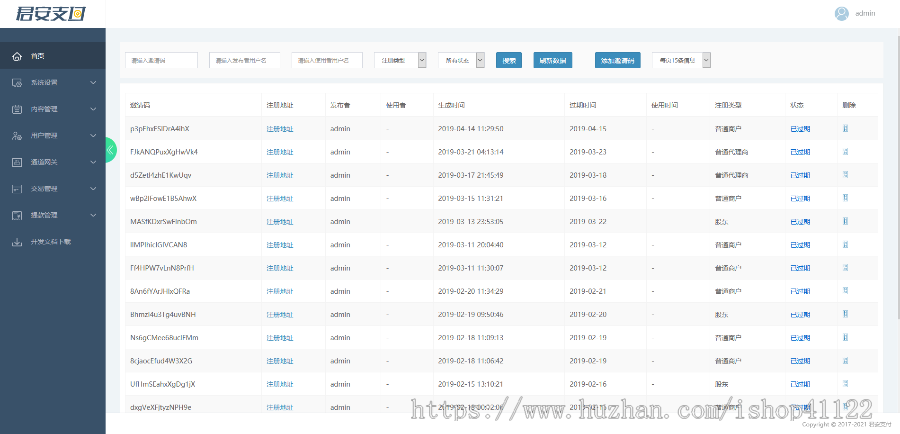Click the 刷新数据 refresh data button
The image size is (900, 434).
(553, 60)
